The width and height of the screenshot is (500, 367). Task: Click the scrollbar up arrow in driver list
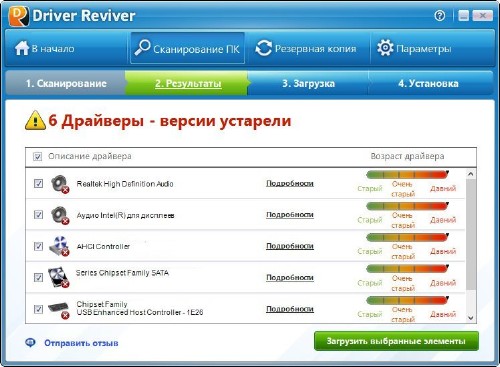click(471, 174)
